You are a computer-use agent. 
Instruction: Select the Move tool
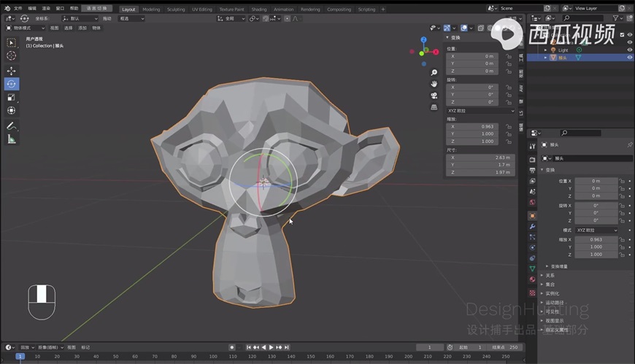(x=12, y=71)
